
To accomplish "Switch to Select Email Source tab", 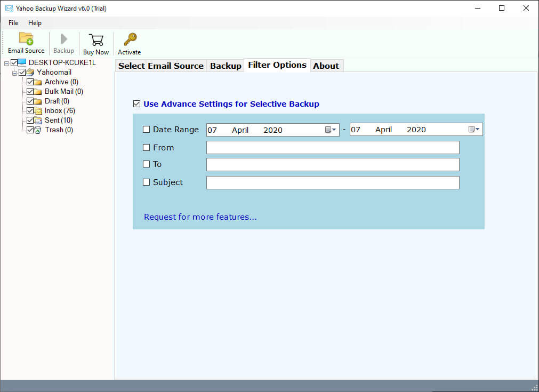I will click(x=161, y=66).
